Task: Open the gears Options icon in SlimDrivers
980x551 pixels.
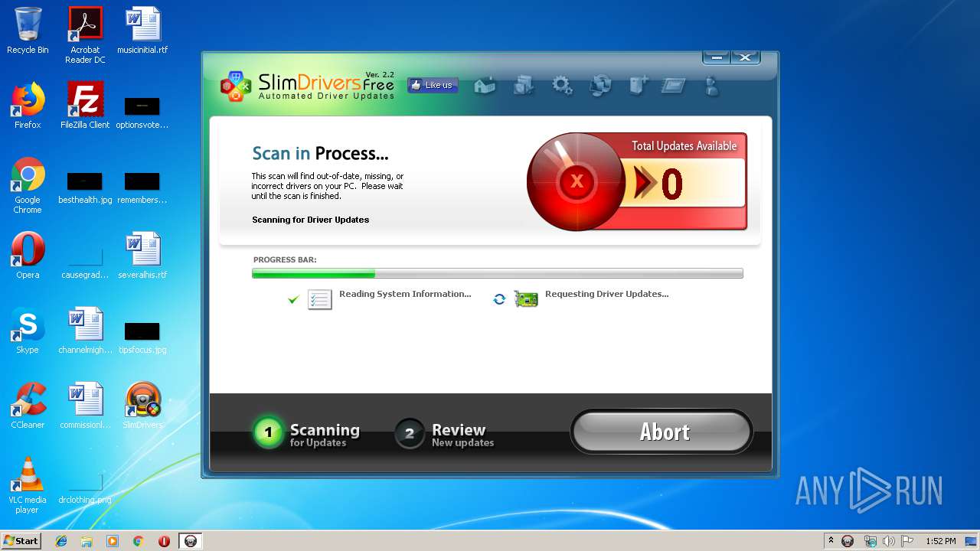Action: [563, 85]
